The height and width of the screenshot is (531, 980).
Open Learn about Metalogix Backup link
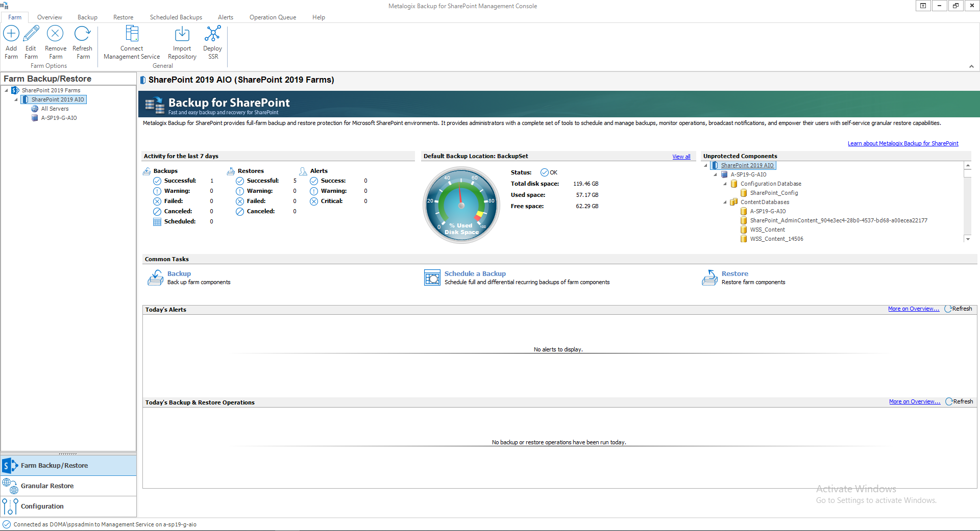[902, 143]
